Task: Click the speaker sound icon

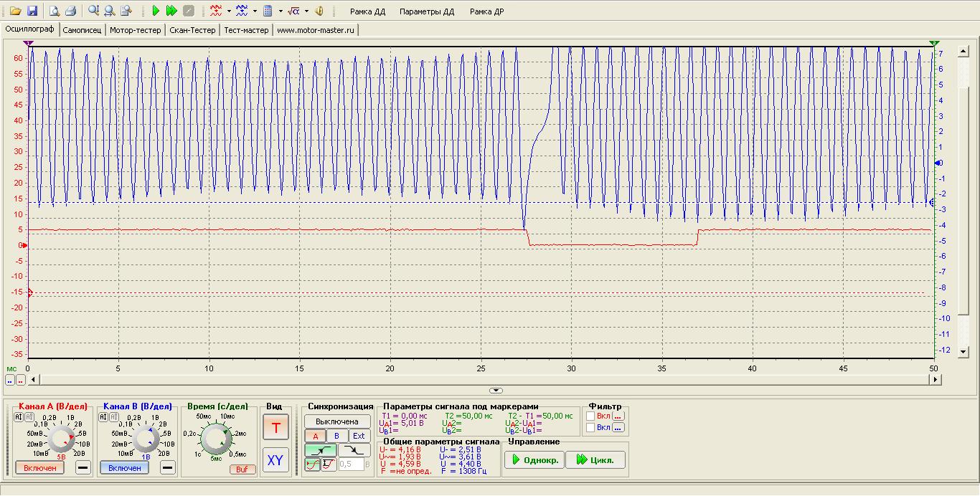Action: point(319,11)
